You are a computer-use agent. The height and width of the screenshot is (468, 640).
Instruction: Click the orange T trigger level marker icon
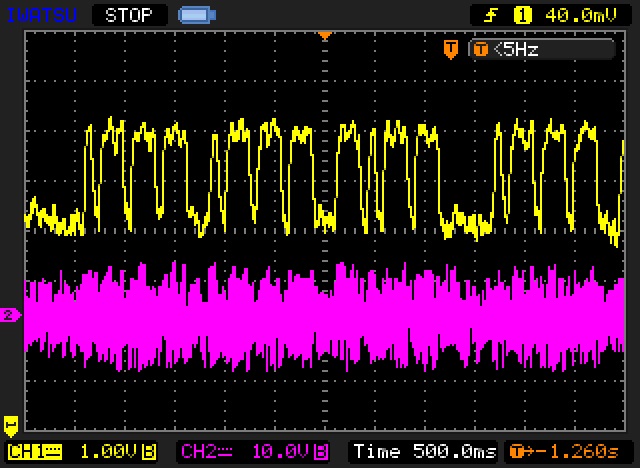[451, 49]
